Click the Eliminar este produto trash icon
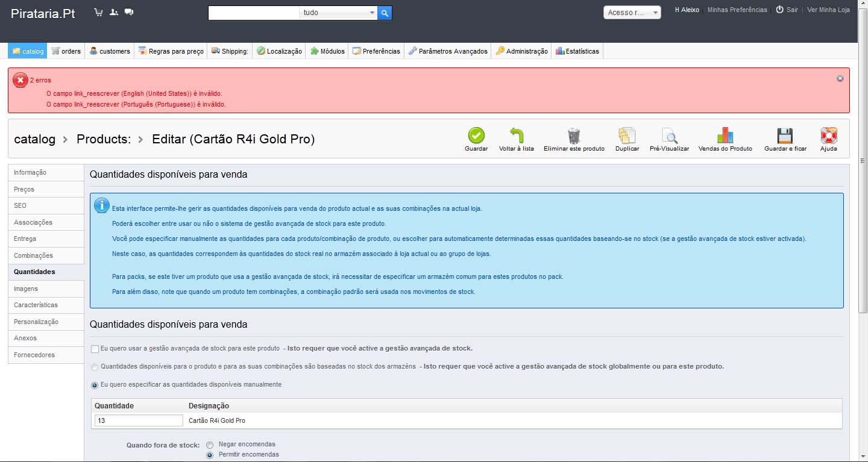 [574, 135]
